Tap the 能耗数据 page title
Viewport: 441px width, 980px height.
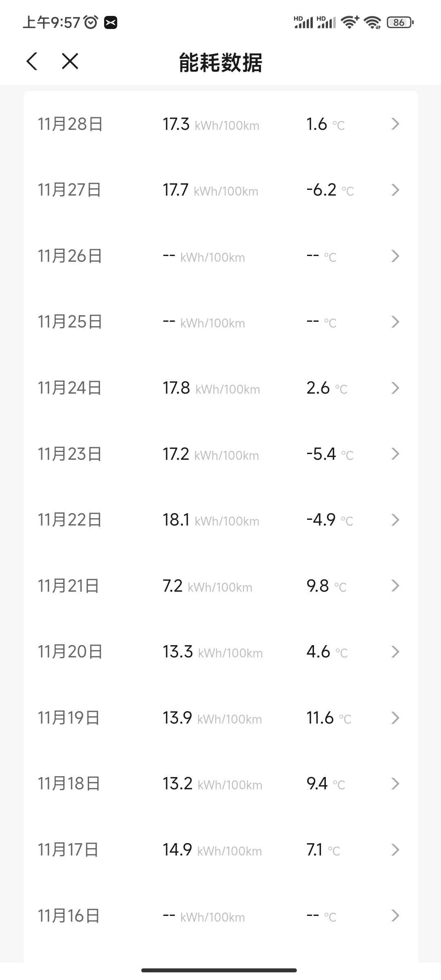click(220, 62)
